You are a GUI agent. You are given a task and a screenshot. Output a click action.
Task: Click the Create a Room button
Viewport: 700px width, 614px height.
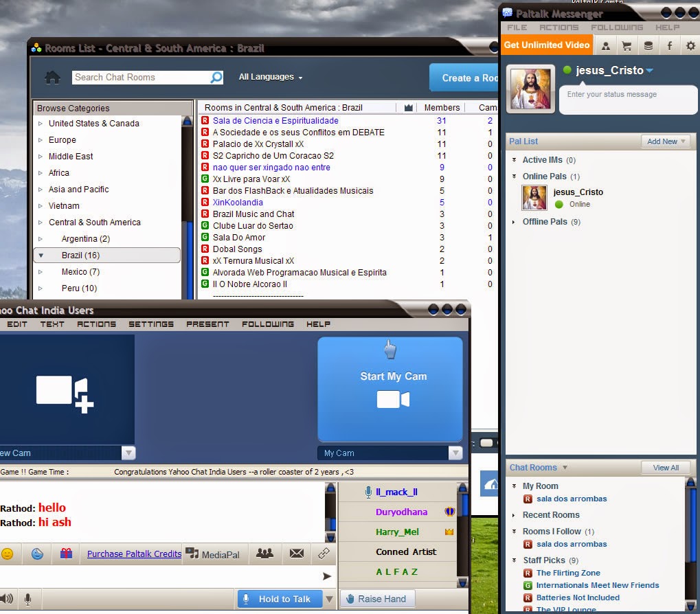464,78
